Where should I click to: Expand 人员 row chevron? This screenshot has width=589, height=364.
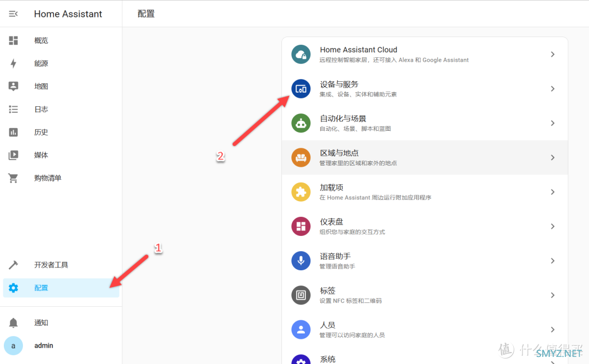click(x=552, y=330)
